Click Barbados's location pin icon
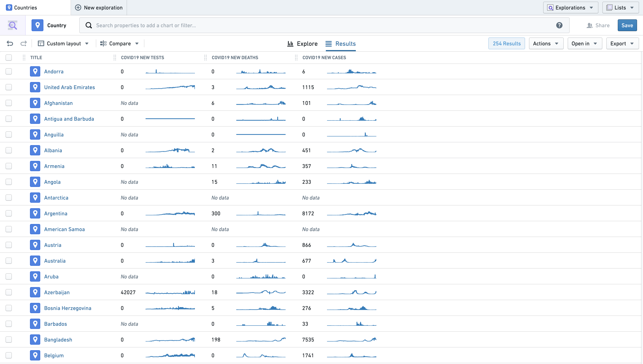The width and height of the screenshot is (643, 364). [x=35, y=324]
